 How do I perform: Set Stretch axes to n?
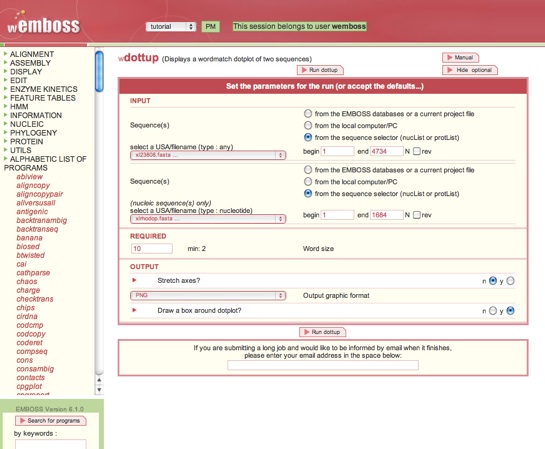click(x=493, y=281)
